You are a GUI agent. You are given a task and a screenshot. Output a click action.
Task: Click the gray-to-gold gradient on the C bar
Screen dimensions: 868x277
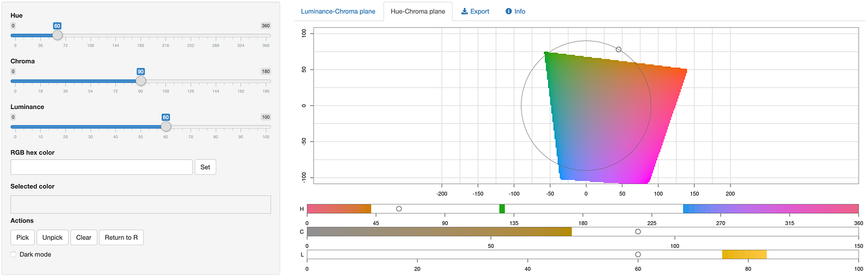coord(440,232)
